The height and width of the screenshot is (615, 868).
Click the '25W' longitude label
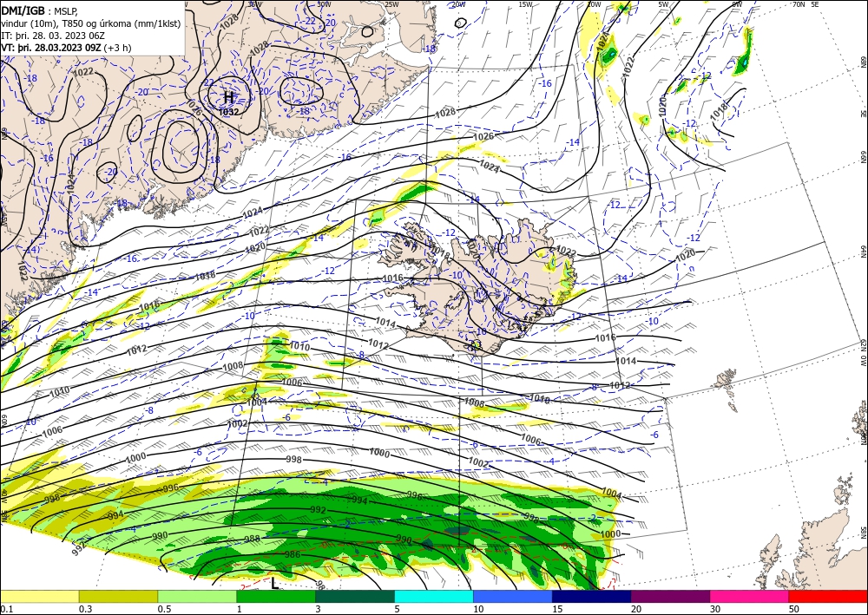391,4
